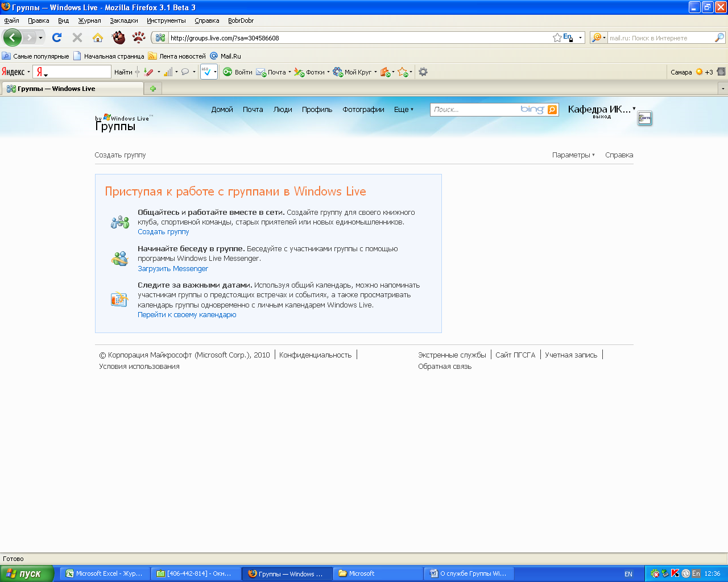Screen dimensions: 728x582
Task: Open the list all tabs dropdown
Action: (x=723, y=89)
